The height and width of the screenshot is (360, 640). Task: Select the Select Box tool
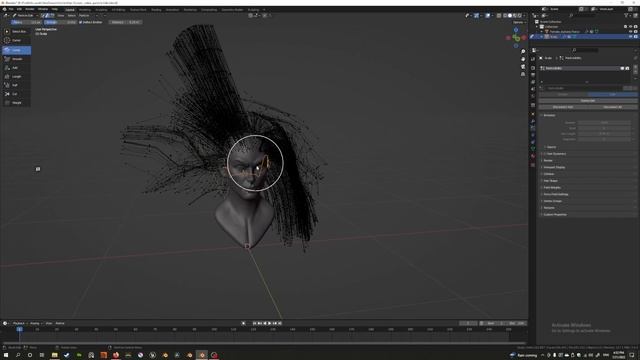coord(16,31)
